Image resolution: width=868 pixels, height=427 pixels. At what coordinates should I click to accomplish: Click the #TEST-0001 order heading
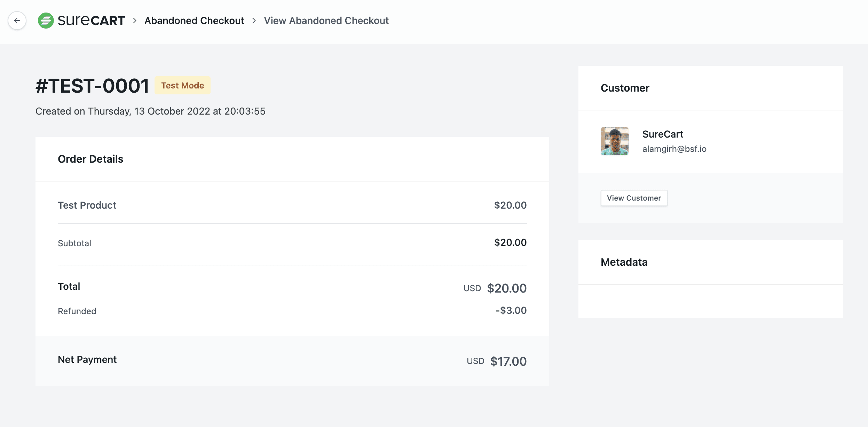point(93,86)
